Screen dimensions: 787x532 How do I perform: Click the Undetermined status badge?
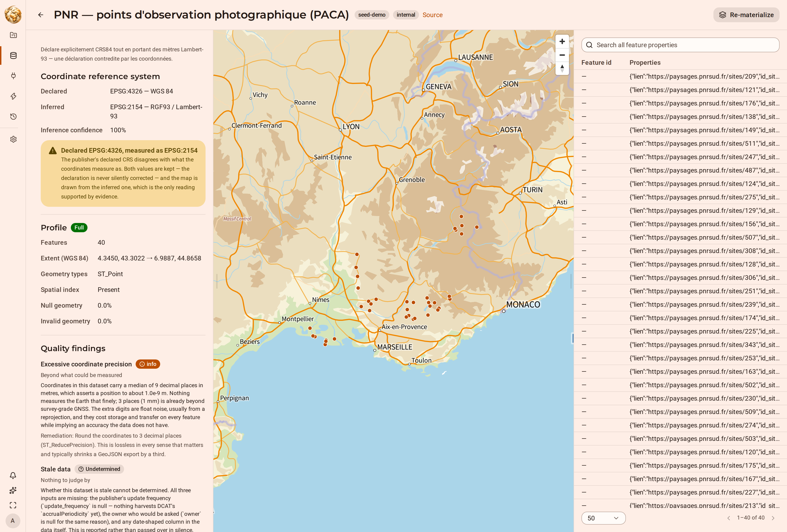(x=99, y=469)
